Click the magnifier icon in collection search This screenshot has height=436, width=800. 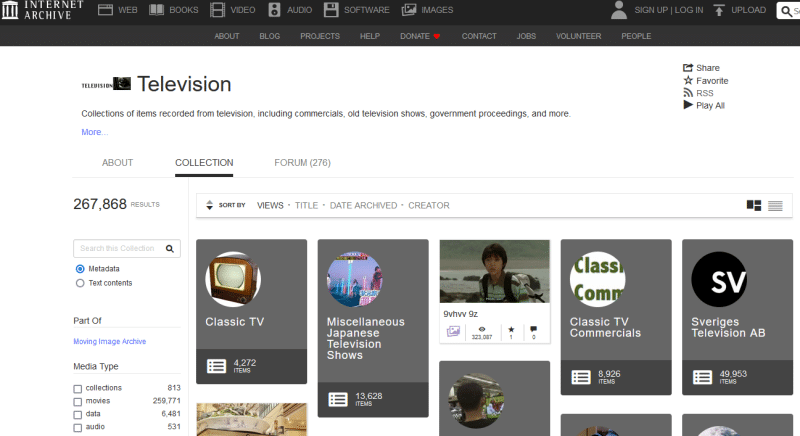tap(170, 249)
